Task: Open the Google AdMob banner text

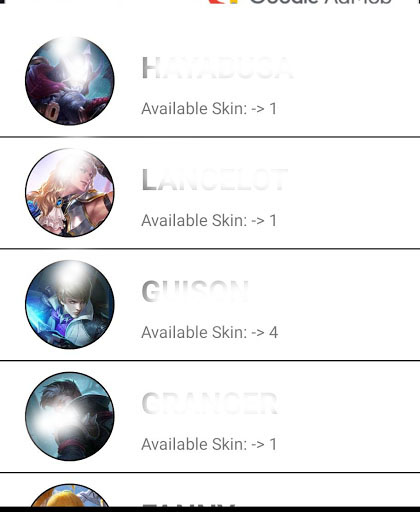Action: (320, 2)
